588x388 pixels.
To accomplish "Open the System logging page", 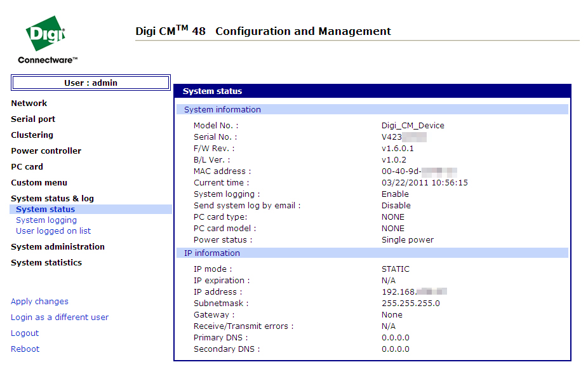I will (x=46, y=220).
